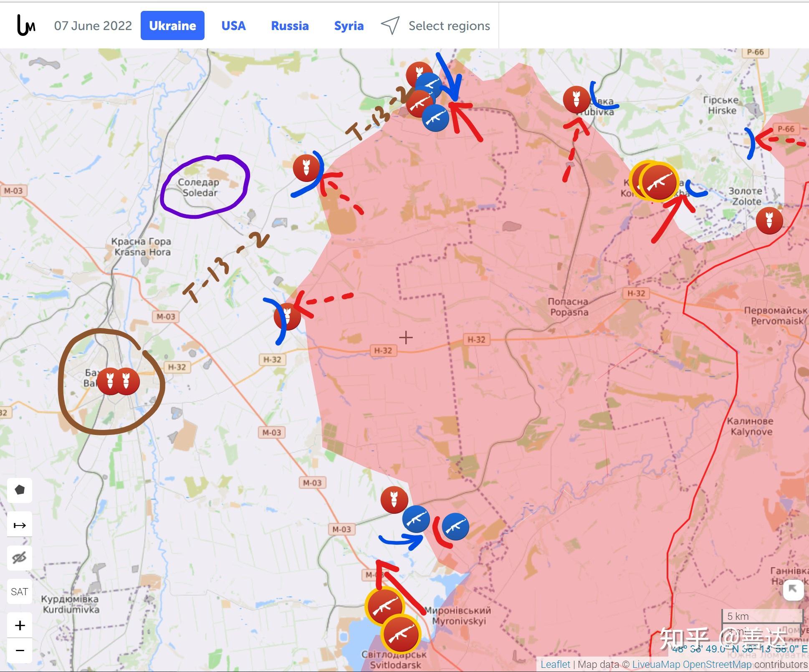Click the Svitlodarsk town label

tap(394, 660)
